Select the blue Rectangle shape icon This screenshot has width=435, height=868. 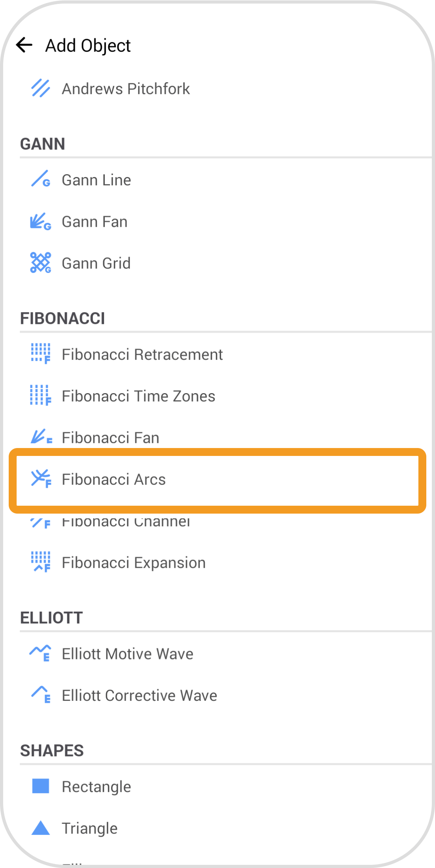click(x=40, y=786)
